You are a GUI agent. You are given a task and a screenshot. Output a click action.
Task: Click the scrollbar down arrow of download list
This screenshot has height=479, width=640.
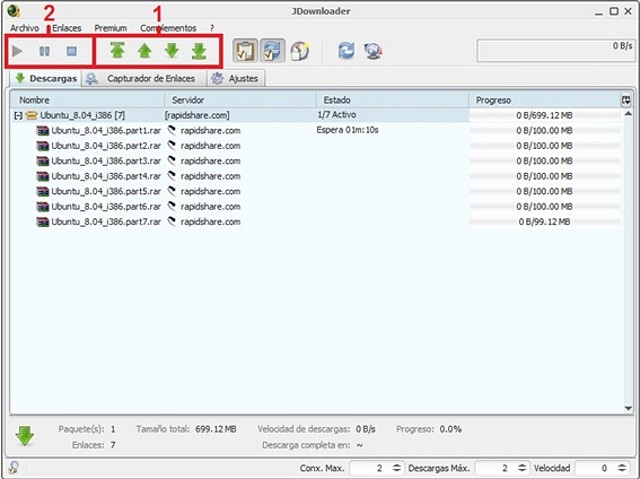click(628, 408)
